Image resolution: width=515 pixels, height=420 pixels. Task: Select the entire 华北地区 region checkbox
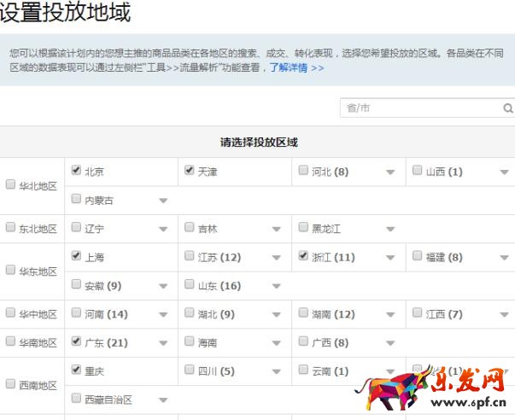tap(10, 184)
